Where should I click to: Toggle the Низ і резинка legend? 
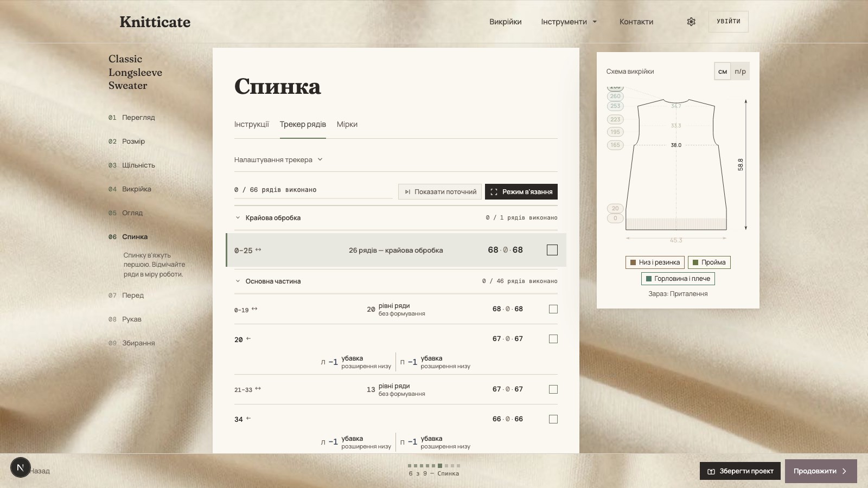click(x=655, y=262)
